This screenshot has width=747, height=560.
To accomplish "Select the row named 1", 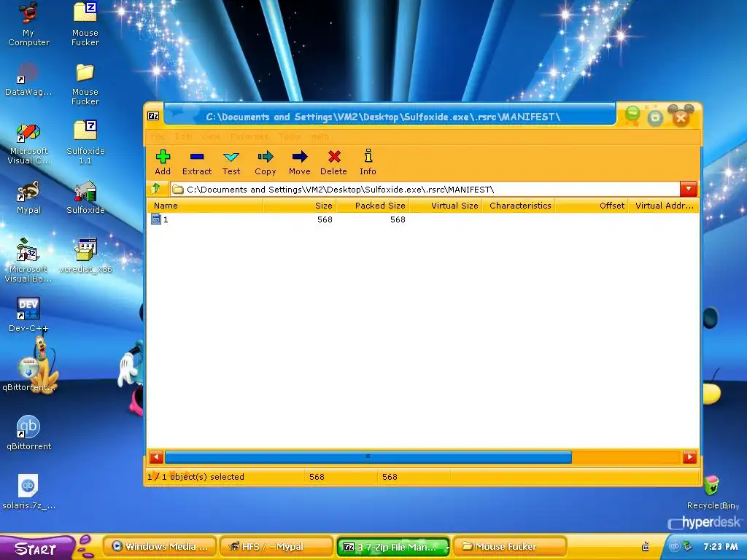I will [423, 219].
